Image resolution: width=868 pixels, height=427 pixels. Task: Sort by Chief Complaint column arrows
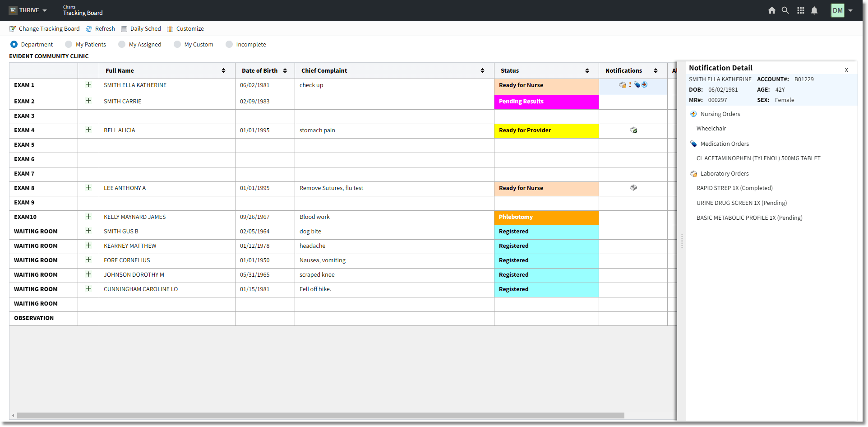[482, 71]
